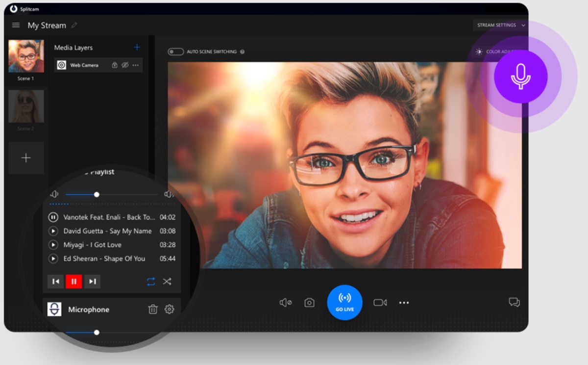Viewport: 588px width, 365px height.
Task: Select the Scene 1 thumbnail
Action: tap(26, 56)
